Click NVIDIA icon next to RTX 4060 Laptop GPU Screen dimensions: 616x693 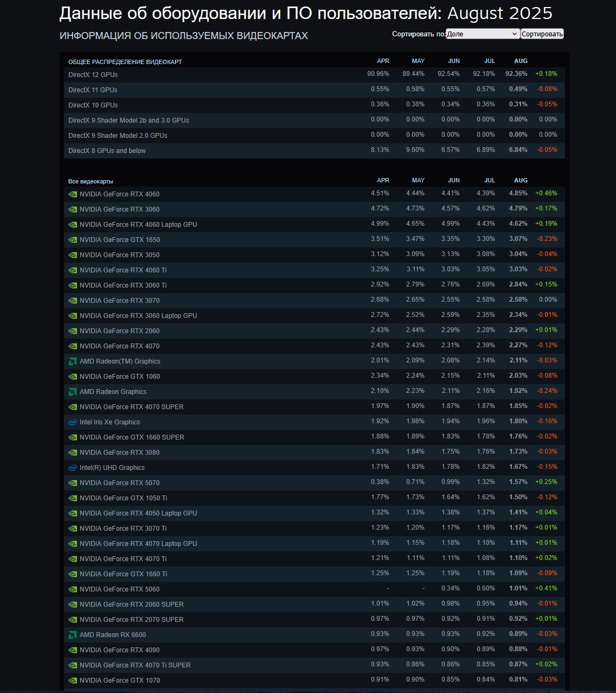73,224
